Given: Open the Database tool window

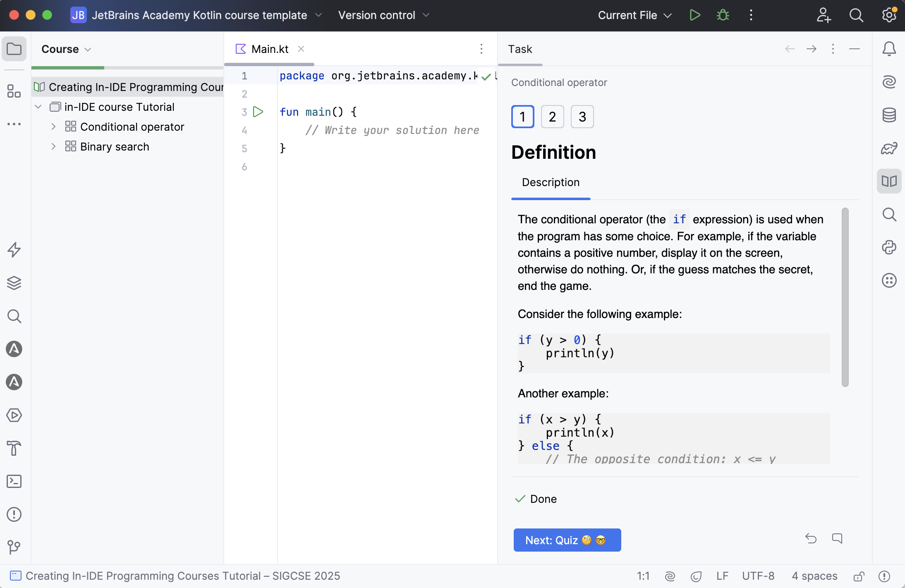Looking at the screenshot, I should [889, 115].
